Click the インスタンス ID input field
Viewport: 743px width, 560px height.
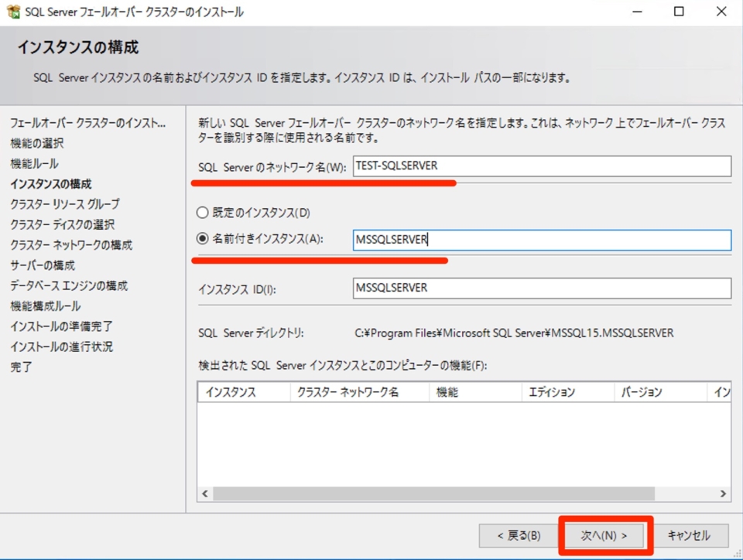pos(542,288)
